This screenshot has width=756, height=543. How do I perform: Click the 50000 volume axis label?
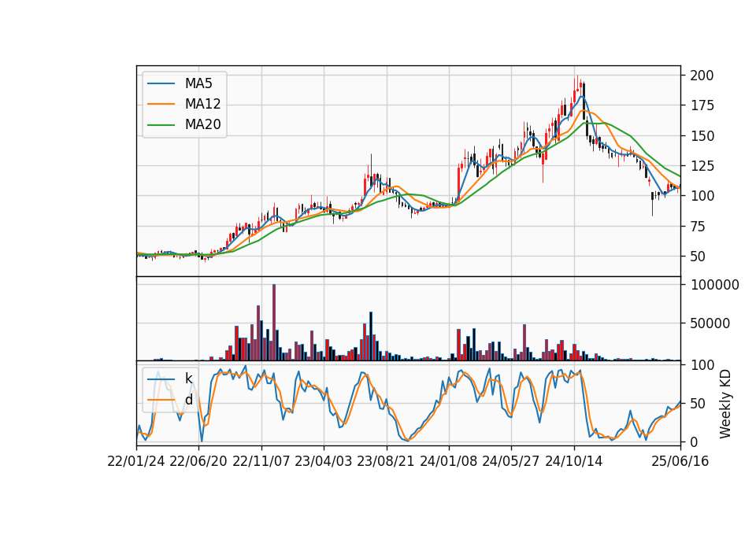point(710,323)
